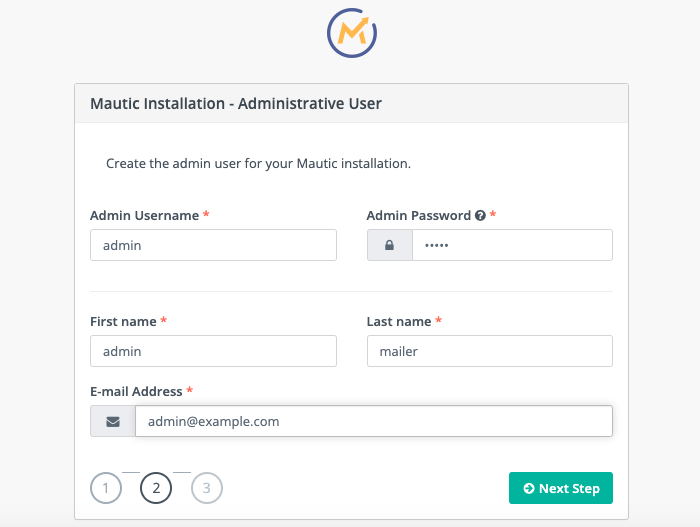Jump to installation step 3
This screenshot has width=700, height=527.
click(x=206, y=488)
